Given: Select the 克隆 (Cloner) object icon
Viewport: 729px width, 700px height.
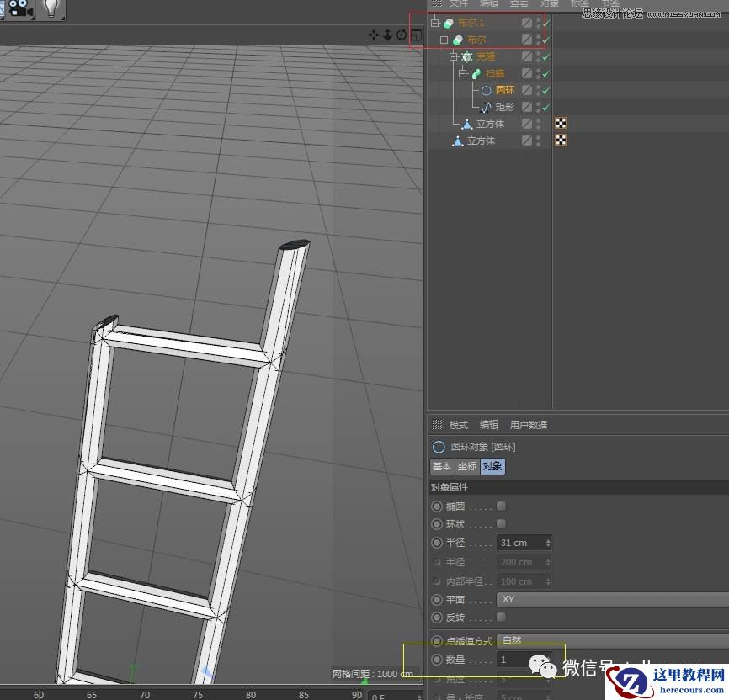Looking at the screenshot, I should click(x=467, y=56).
